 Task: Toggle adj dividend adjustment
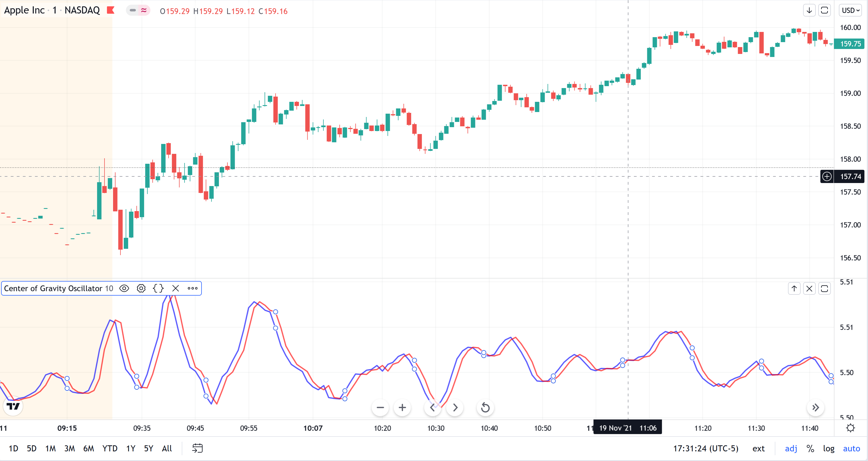791,449
